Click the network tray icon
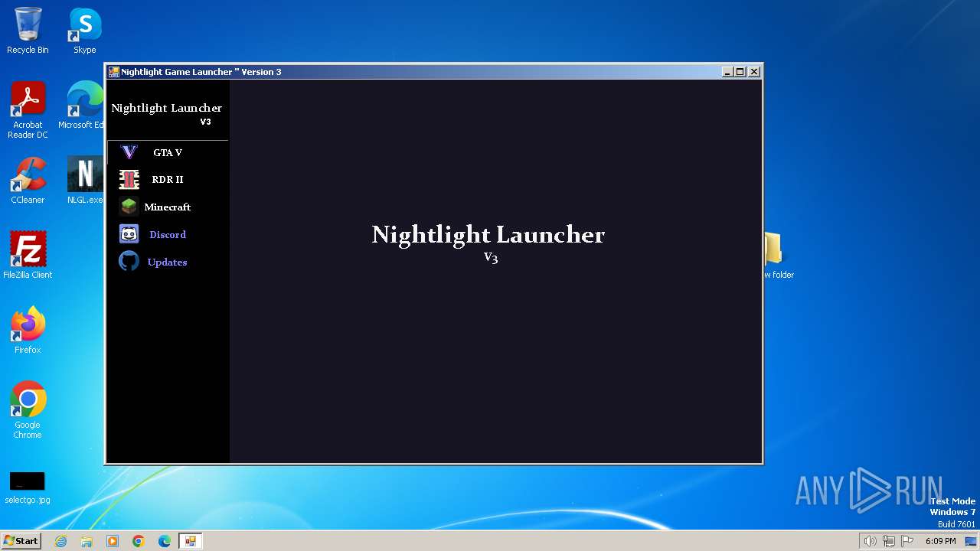 pyautogui.click(x=888, y=541)
